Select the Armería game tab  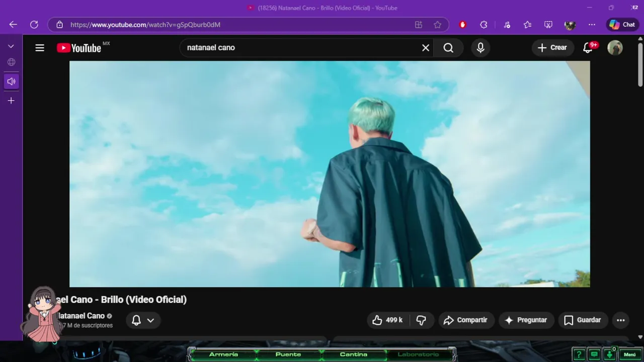[223, 354]
